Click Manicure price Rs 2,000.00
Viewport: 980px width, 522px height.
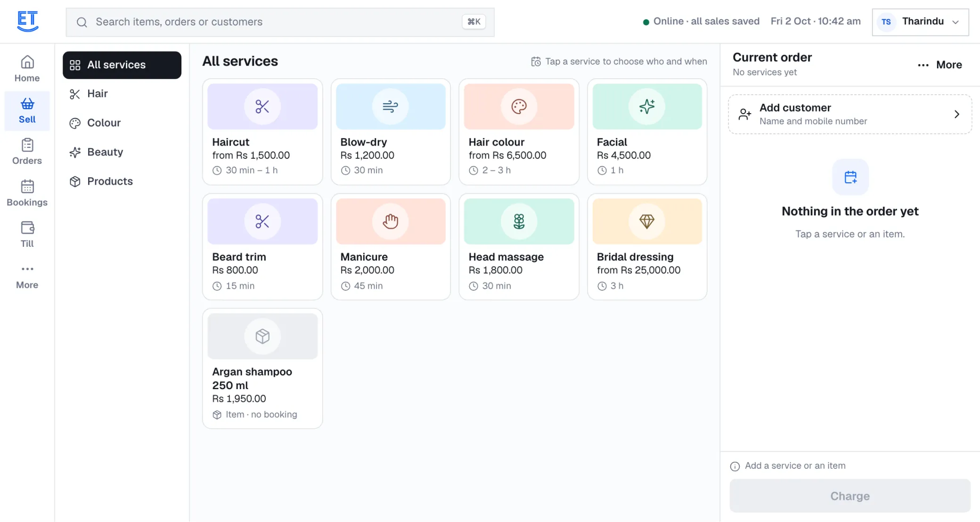(367, 270)
